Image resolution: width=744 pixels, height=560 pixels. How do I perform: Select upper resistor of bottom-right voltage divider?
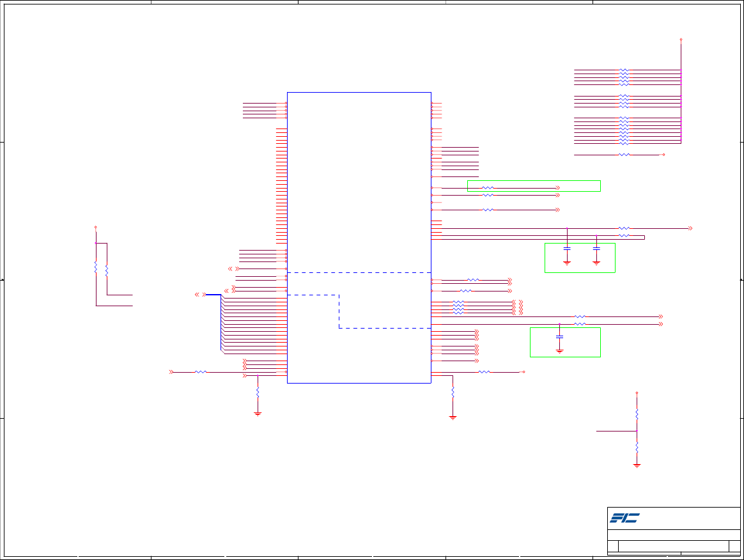637,414
